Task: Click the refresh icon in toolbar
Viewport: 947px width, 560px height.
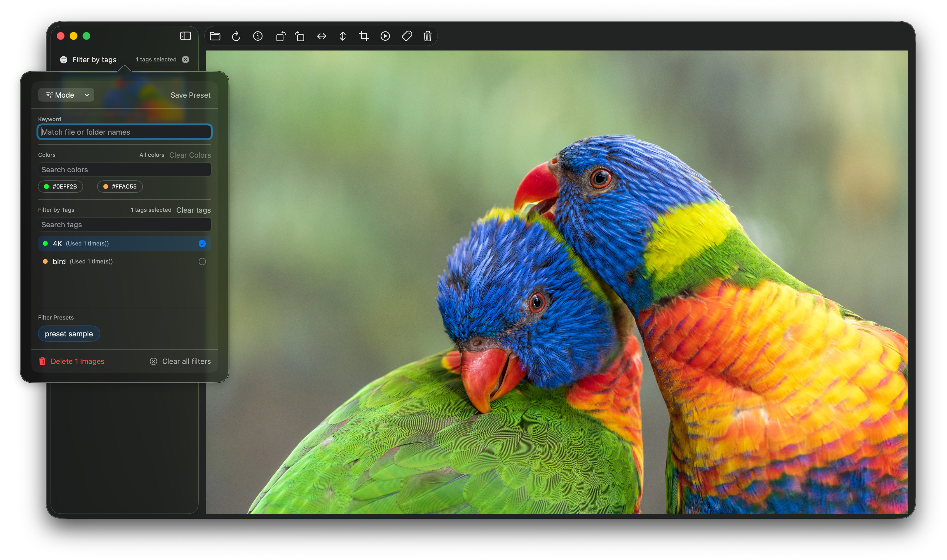Action: pyautogui.click(x=236, y=36)
